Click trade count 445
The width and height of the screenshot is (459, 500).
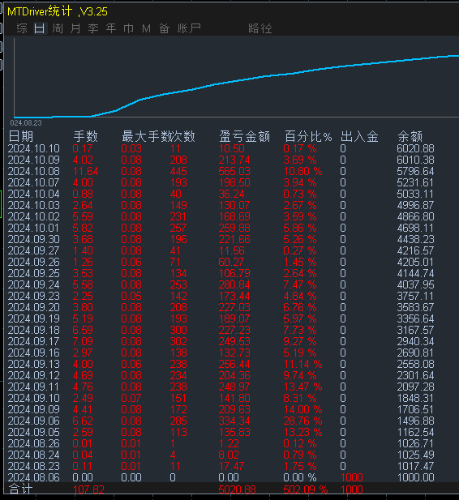coord(179,171)
